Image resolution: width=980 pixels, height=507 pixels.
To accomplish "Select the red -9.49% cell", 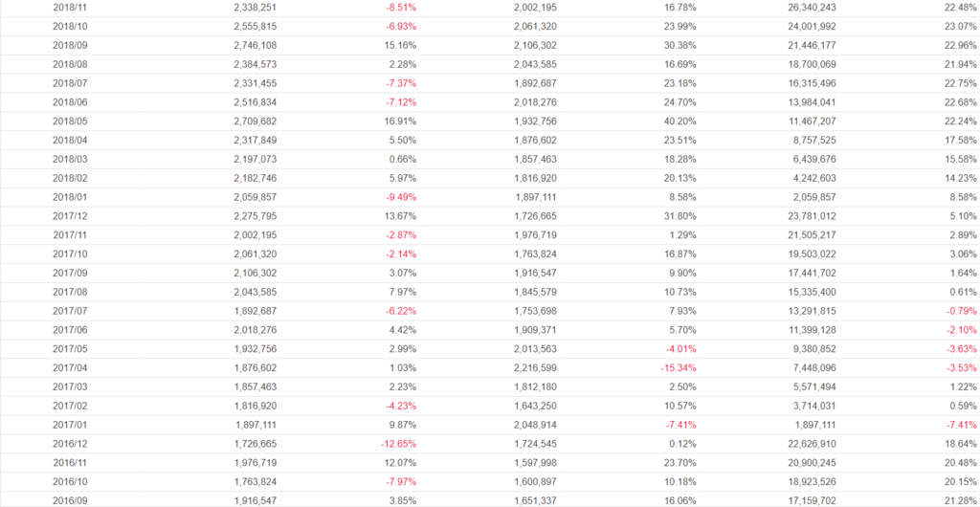I will point(400,198).
